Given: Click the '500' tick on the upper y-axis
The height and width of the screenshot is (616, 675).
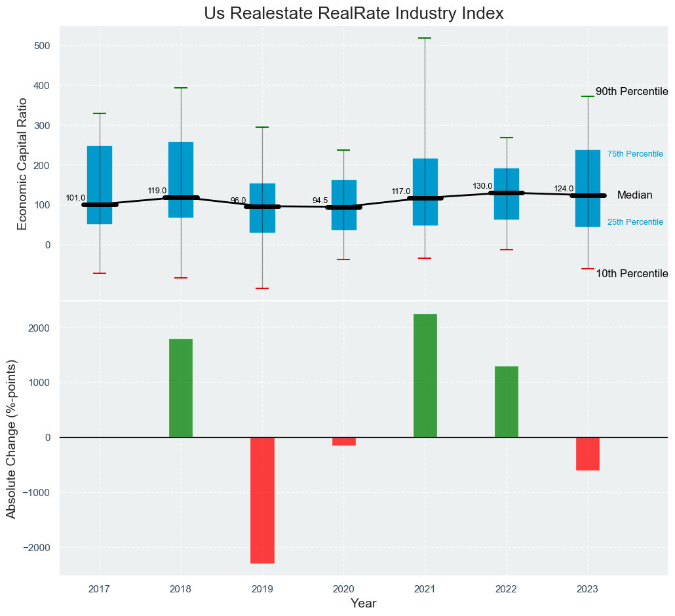Looking at the screenshot, I should 43,46.
